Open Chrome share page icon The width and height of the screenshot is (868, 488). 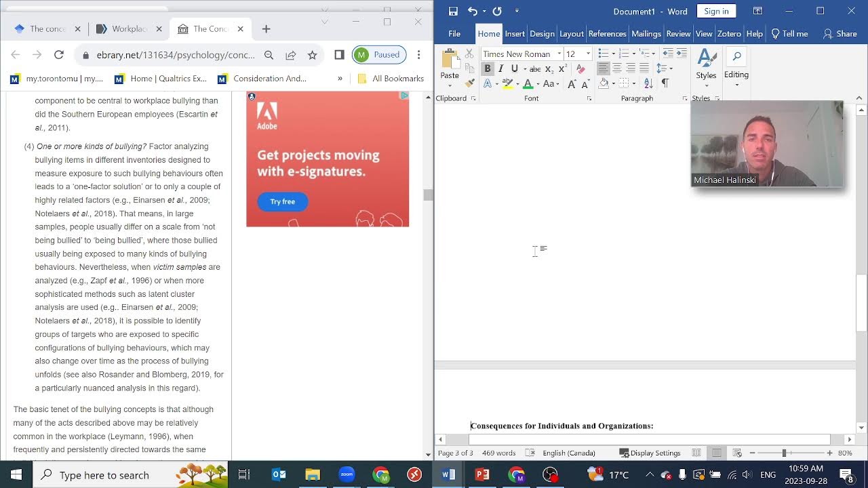[290, 55]
